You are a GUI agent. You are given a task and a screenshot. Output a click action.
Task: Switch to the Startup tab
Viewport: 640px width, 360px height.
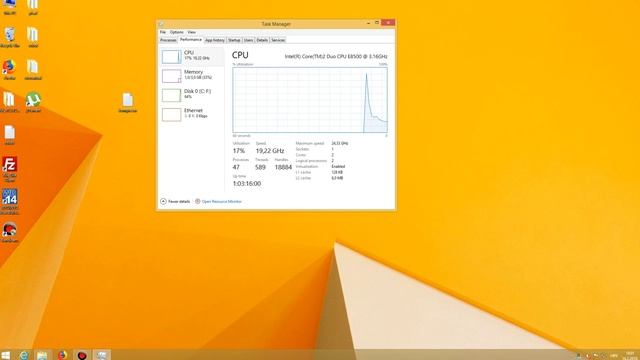coord(234,40)
